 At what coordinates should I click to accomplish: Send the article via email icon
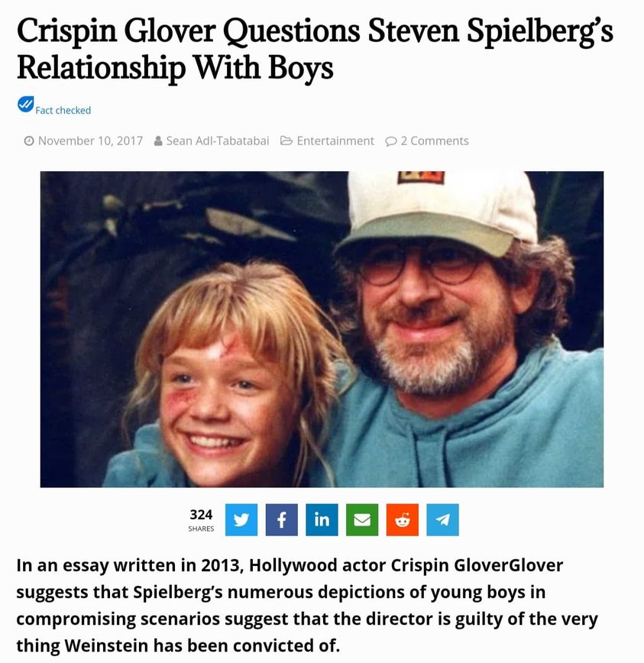[362, 520]
